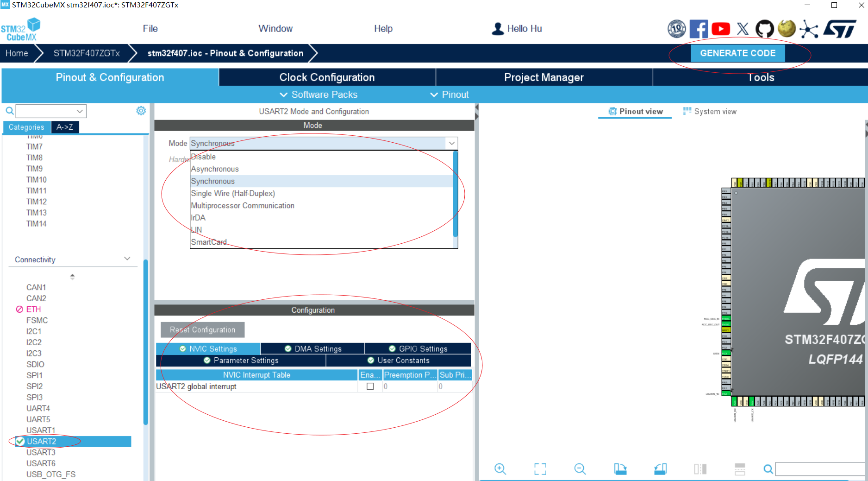Fit the chip to the pinout view

coord(540,469)
